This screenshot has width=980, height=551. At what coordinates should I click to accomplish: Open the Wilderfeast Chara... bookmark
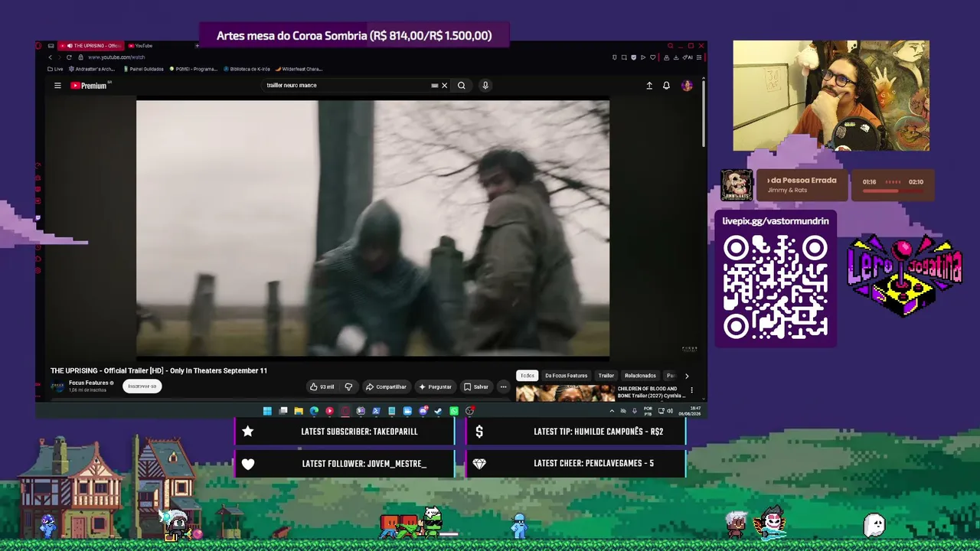[299, 69]
